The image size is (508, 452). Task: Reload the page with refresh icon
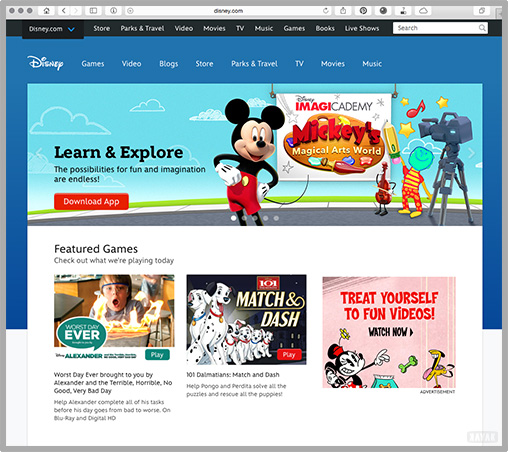click(326, 11)
